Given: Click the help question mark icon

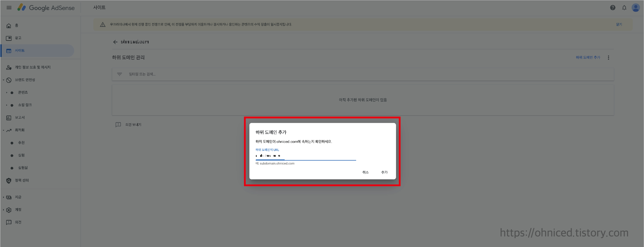Looking at the screenshot, I should tap(612, 8).
